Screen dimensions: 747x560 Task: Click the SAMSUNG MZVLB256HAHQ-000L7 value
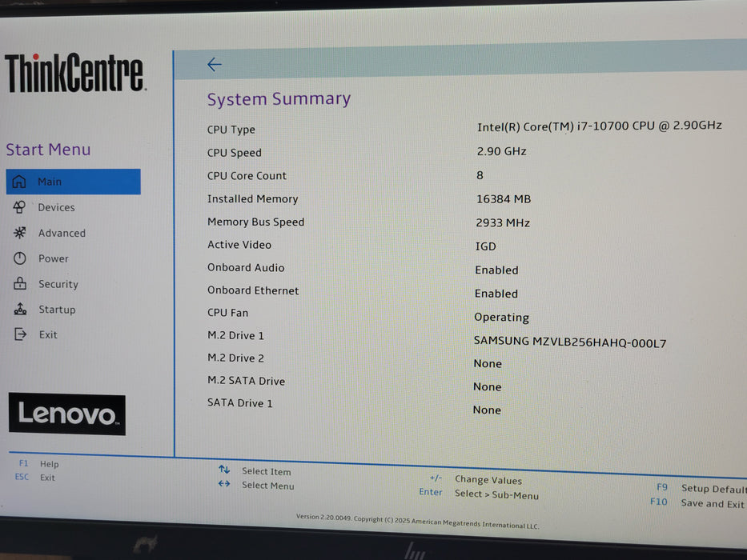click(x=570, y=342)
